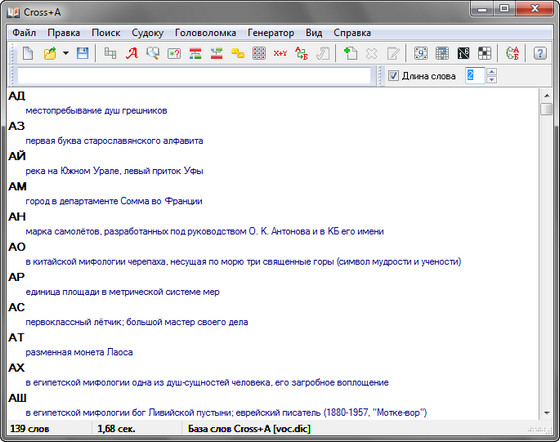Click the black-and-white crossword grid icon
560x442 pixels.
484,54
